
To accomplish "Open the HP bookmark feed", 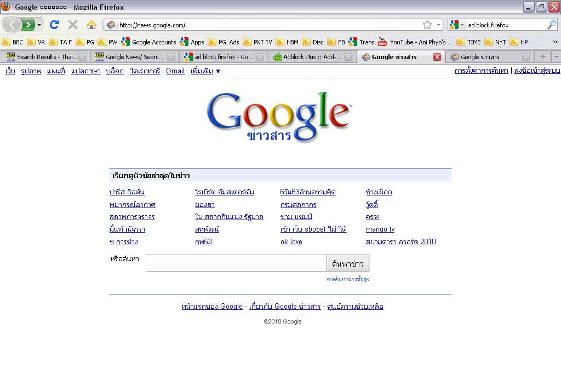I will (519, 42).
